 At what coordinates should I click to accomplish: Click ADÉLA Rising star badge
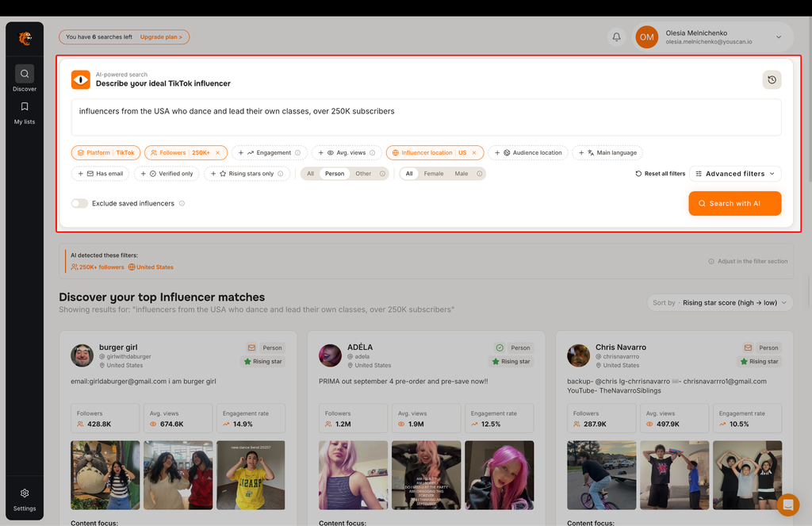511,361
